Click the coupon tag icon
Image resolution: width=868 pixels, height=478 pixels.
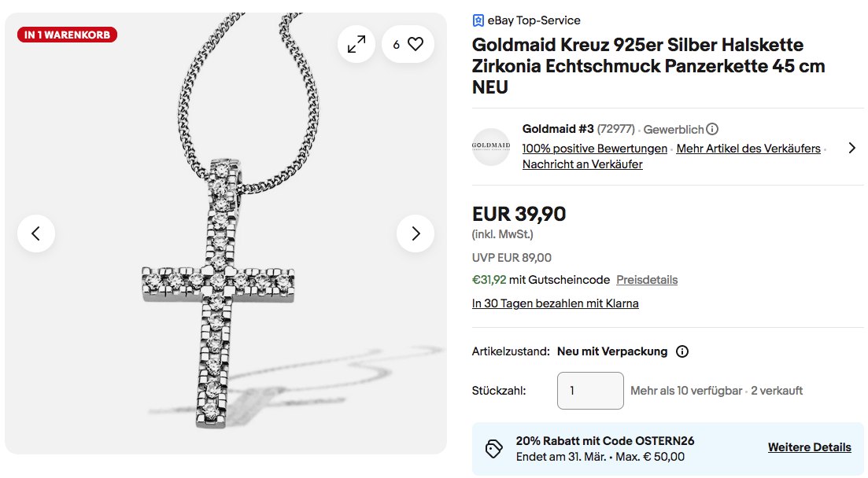(x=494, y=448)
